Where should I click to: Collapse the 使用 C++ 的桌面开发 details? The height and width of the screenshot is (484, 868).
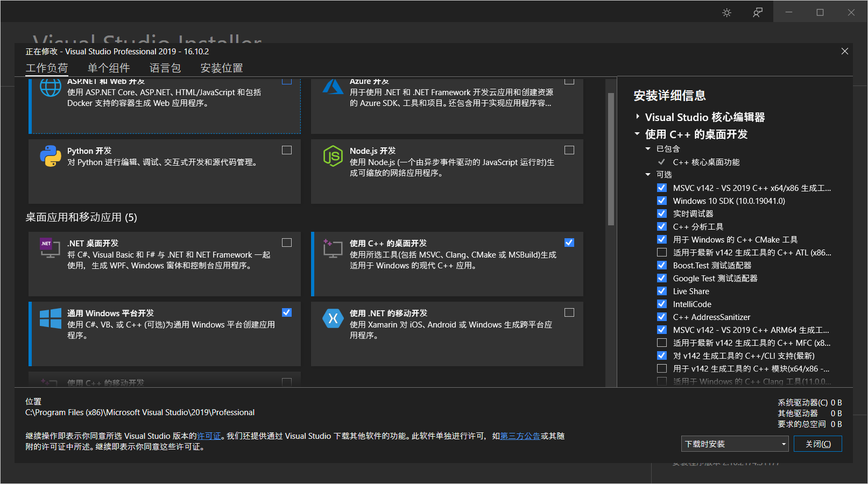pyautogui.click(x=637, y=134)
